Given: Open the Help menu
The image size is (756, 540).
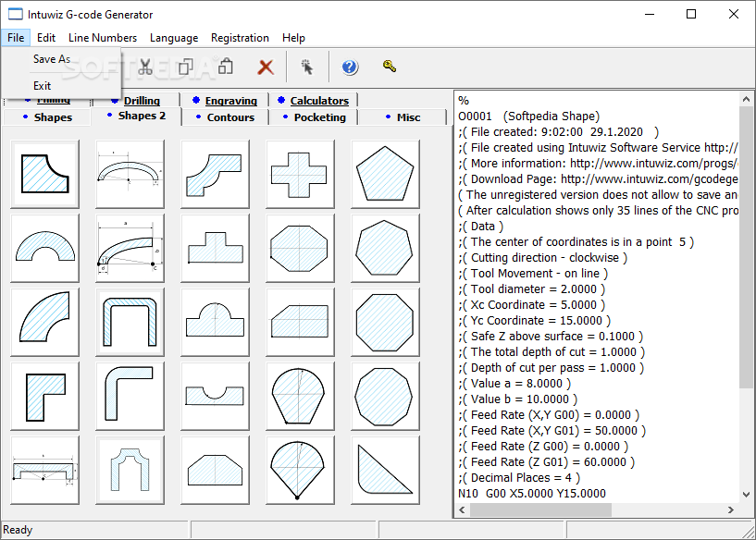Looking at the screenshot, I should [293, 38].
